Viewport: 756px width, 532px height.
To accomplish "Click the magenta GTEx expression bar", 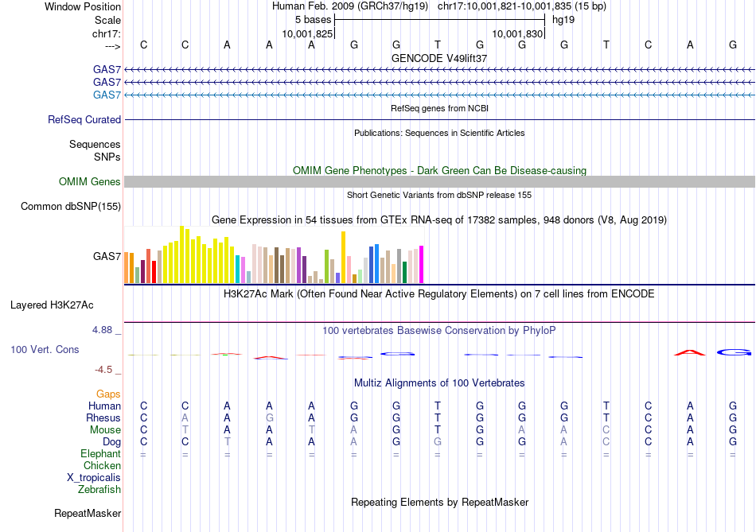I will click(422, 265).
